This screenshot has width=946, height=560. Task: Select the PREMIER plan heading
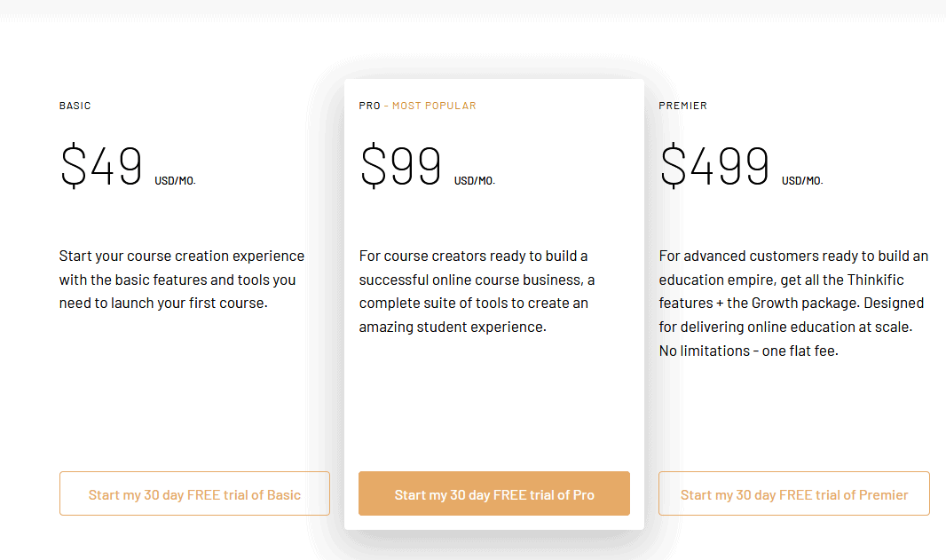pyautogui.click(x=683, y=106)
